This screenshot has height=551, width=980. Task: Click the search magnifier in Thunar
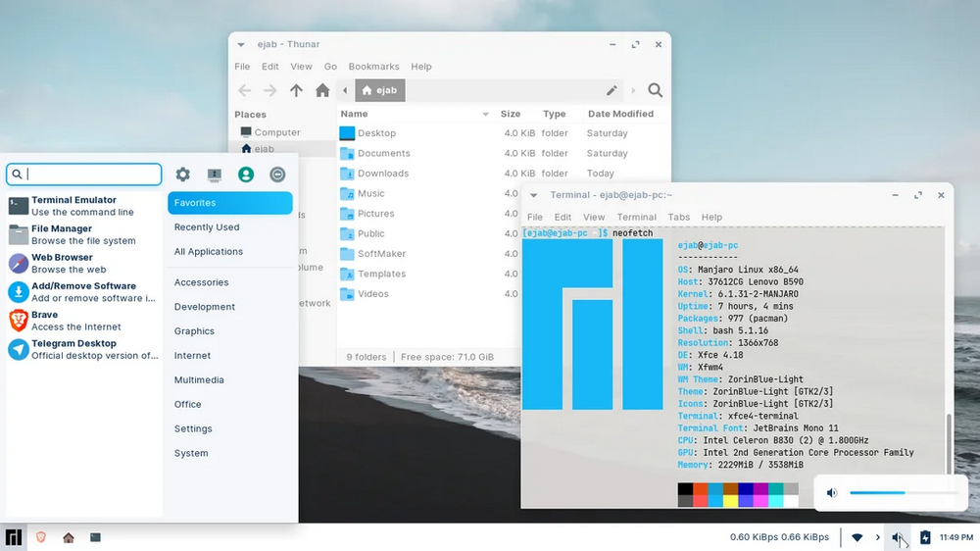pos(656,90)
